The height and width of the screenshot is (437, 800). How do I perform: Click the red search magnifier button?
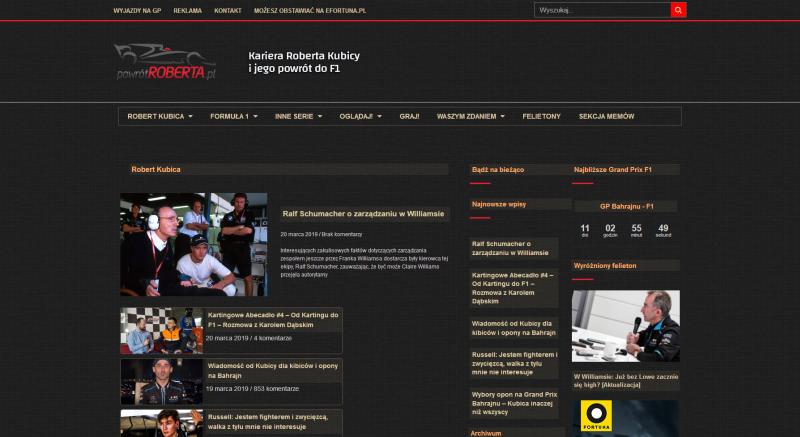coord(678,10)
